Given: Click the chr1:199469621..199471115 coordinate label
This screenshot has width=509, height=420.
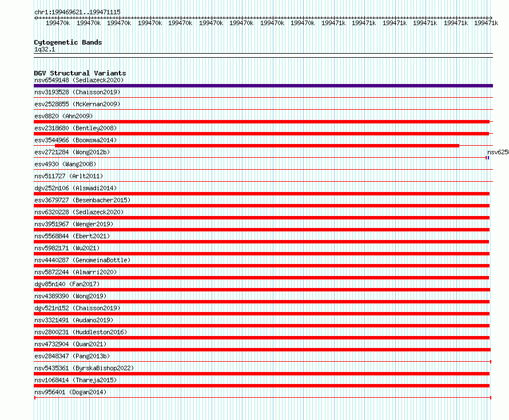Looking at the screenshot, I should 77,12.
